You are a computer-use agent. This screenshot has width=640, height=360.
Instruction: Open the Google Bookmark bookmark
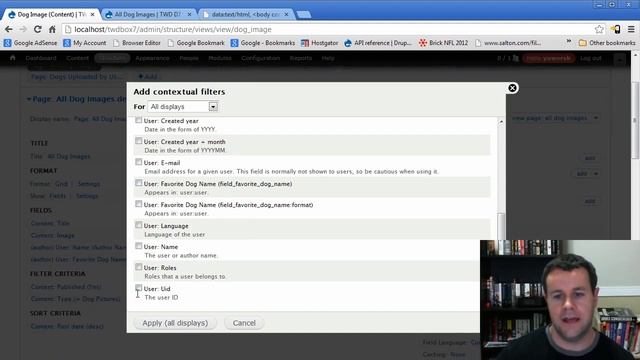[x=196, y=42]
